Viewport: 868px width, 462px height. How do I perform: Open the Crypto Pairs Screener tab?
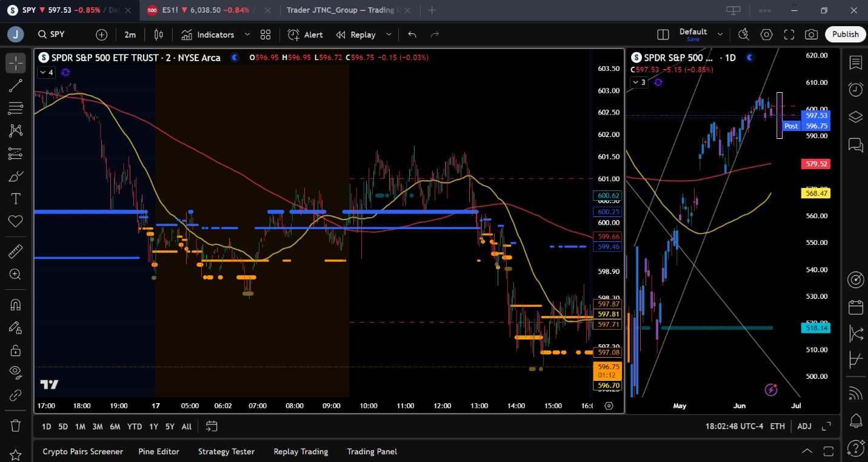pyautogui.click(x=82, y=451)
